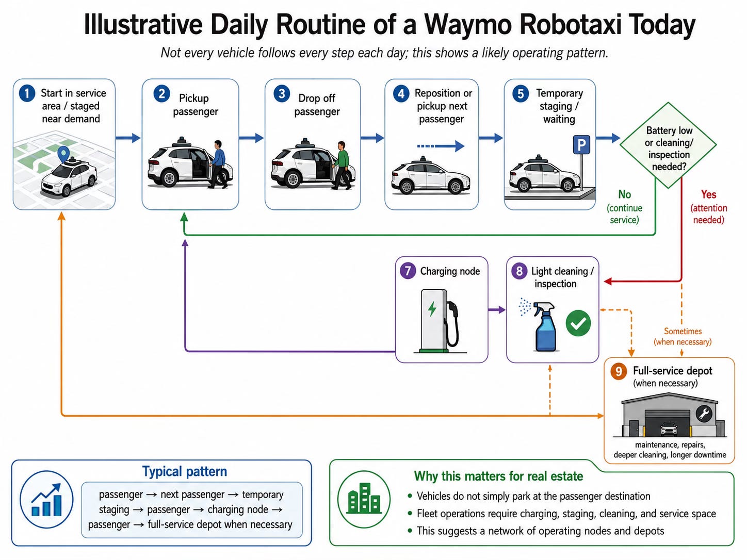Click the purple number 7 badge

tap(408, 271)
